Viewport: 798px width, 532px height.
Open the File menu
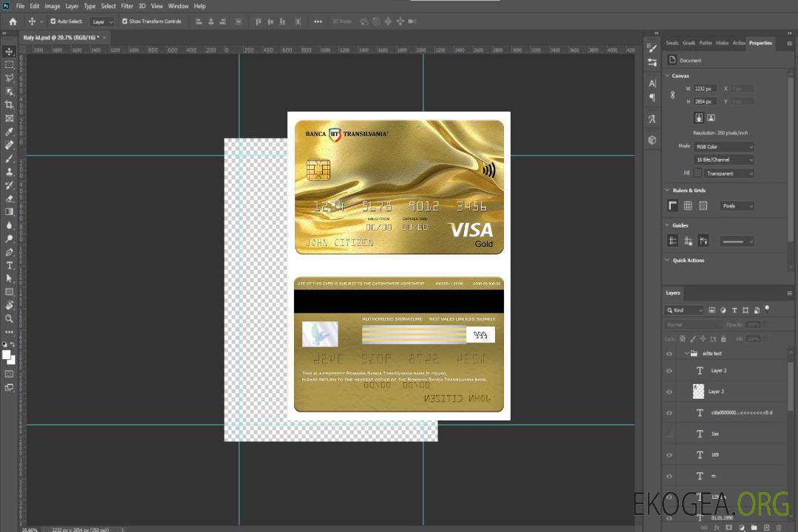click(21, 6)
